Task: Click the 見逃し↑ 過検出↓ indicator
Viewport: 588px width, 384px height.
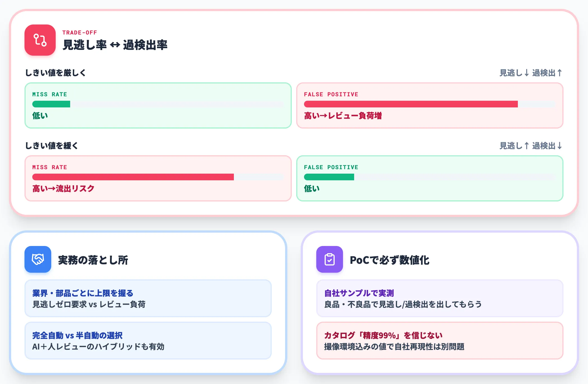Action: [531, 146]
